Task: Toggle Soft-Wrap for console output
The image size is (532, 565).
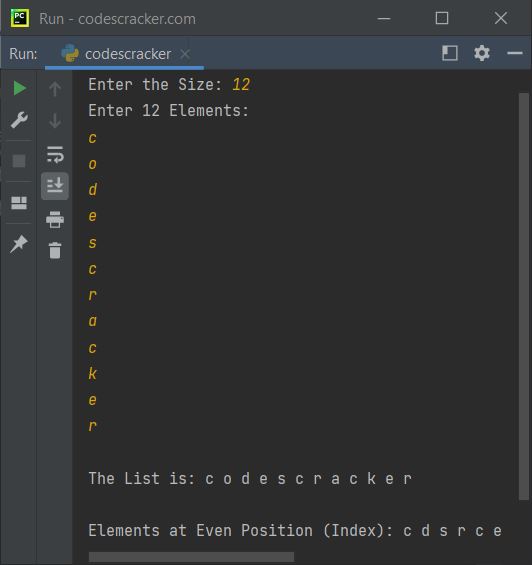Action: (55, 155)
